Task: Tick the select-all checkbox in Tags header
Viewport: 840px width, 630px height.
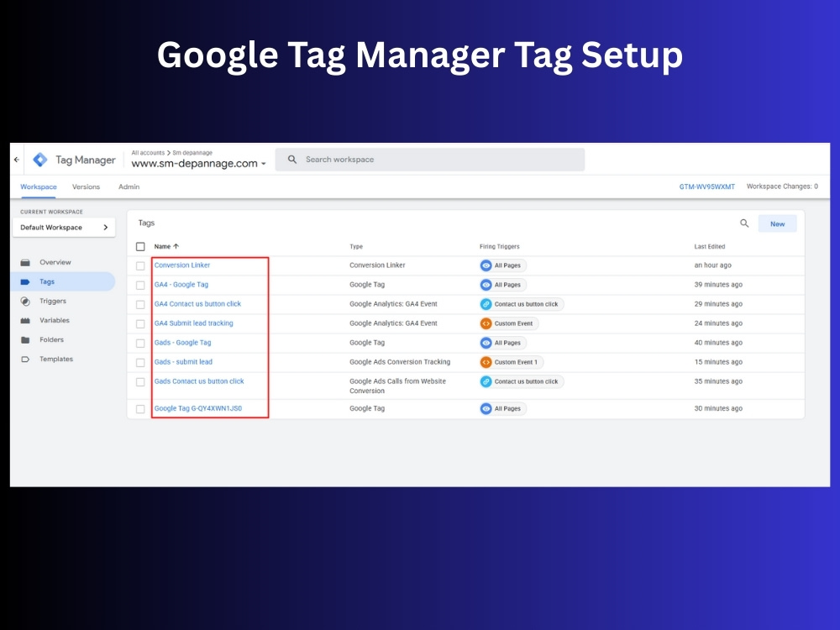Action: point(140,246)
